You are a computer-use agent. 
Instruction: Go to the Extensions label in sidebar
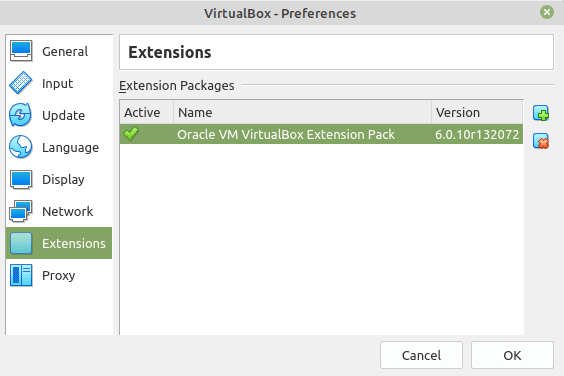[74, 244]
